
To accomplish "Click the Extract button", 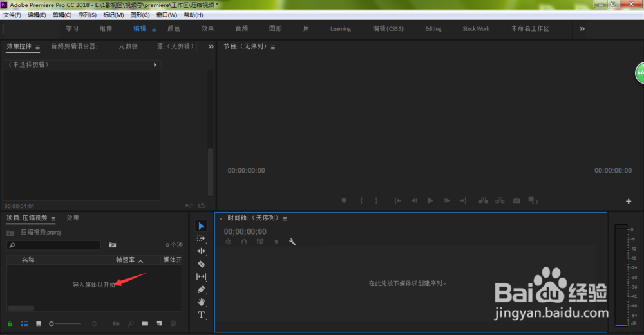I will tap(500, 200).
